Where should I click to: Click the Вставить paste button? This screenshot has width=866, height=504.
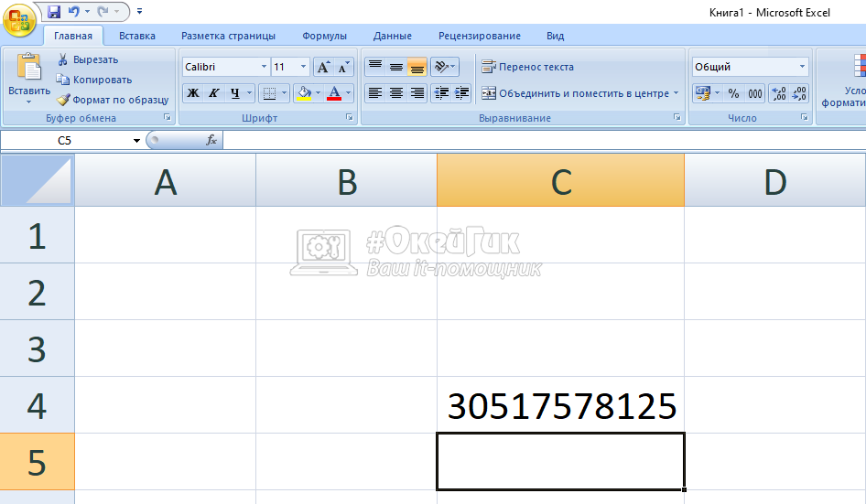pyautogui.click(x=28, y=78)
